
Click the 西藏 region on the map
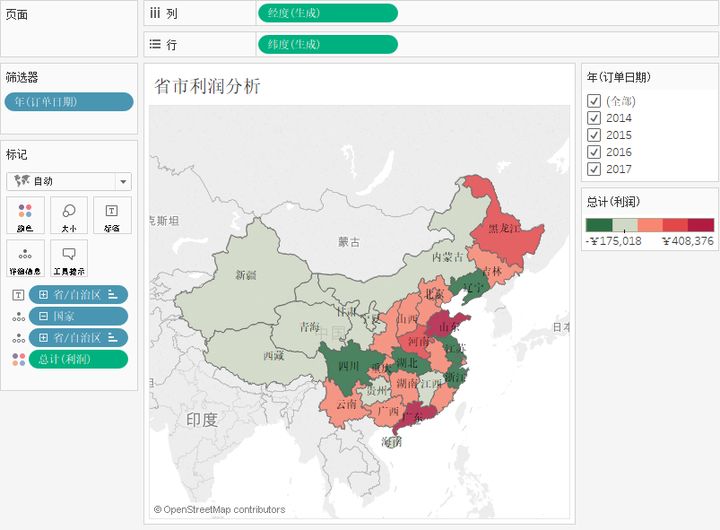(274, 356)
